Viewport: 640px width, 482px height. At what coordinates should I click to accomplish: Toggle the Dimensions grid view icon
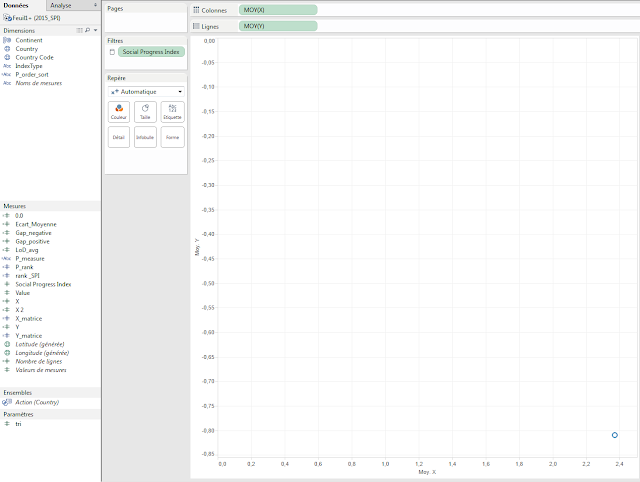coord(80,31)
